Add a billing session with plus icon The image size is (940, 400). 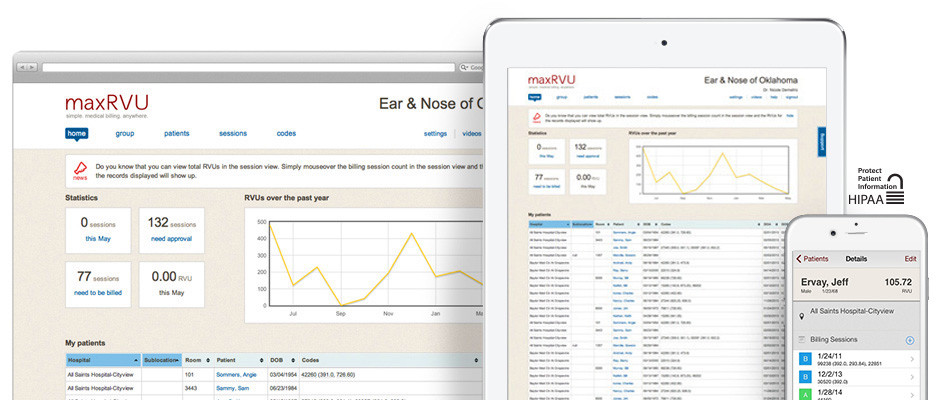(909, 340)
